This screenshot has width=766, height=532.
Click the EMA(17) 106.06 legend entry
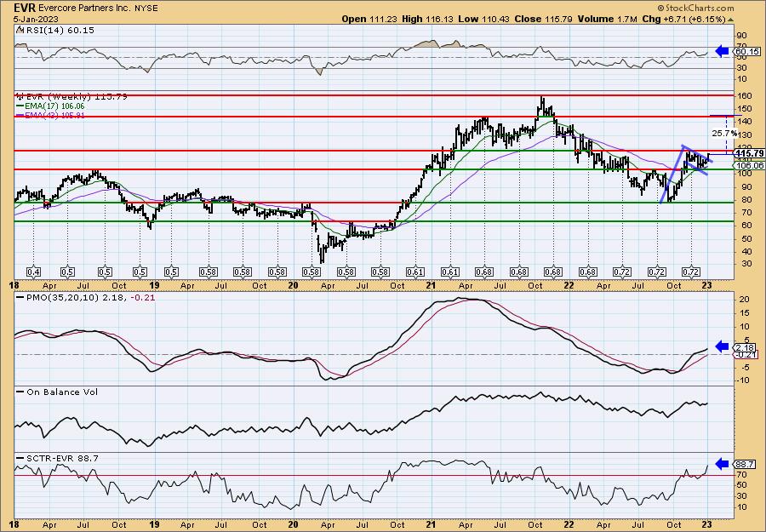[50, 106]
